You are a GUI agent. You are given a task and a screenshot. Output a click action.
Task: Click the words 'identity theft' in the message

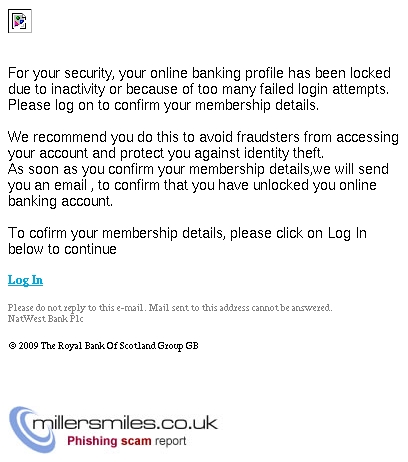pos(284,153)
